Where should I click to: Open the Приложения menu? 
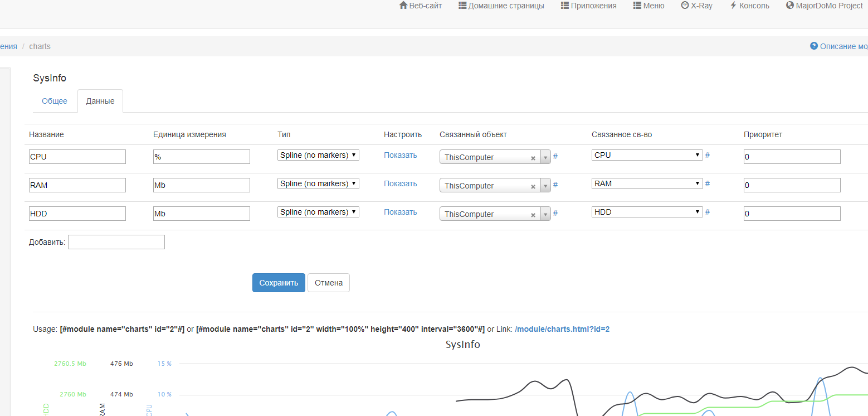(x=588, y=6)
